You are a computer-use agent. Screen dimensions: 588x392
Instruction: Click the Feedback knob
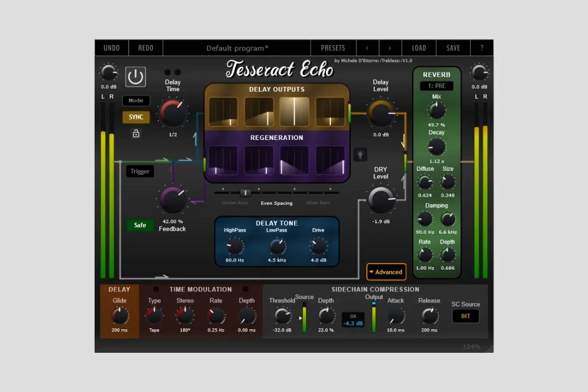172,200
